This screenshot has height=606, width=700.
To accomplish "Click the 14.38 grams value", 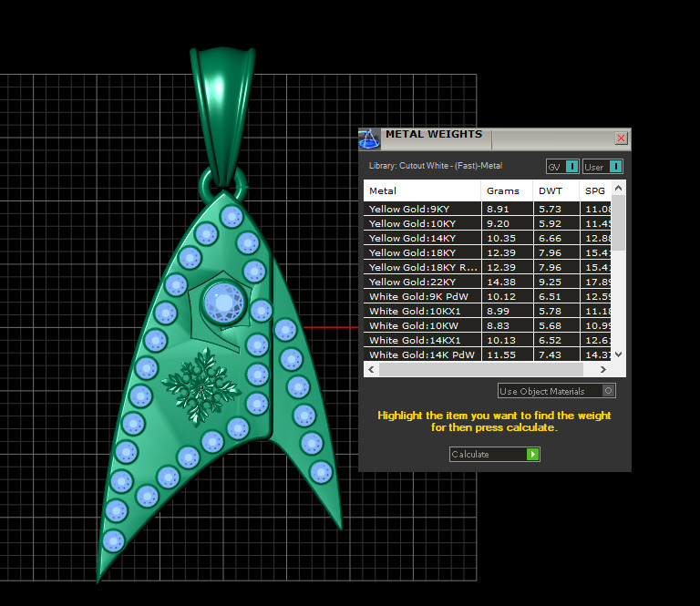I will coord(501,282).
